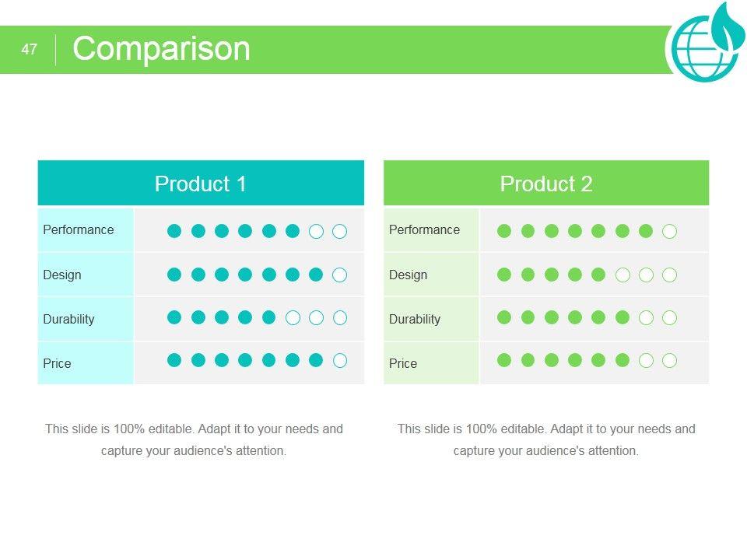747x560 pixels.
Task: Click Product 2 Performance label
Action: 424,229
